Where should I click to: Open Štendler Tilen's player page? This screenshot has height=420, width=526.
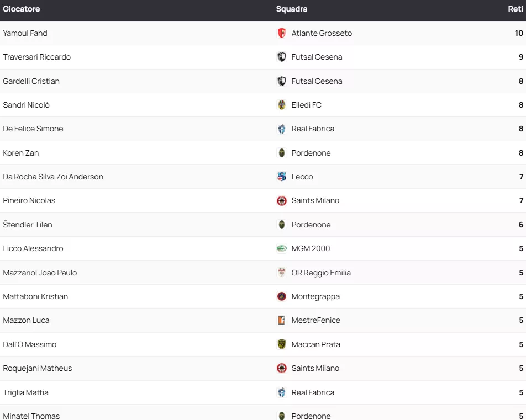(28, 225)
